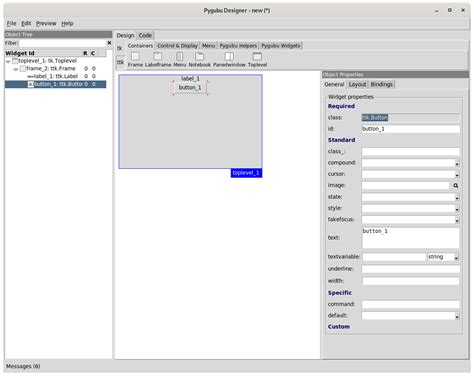Minimize the Pygubu Designer window

click(436, 11)
